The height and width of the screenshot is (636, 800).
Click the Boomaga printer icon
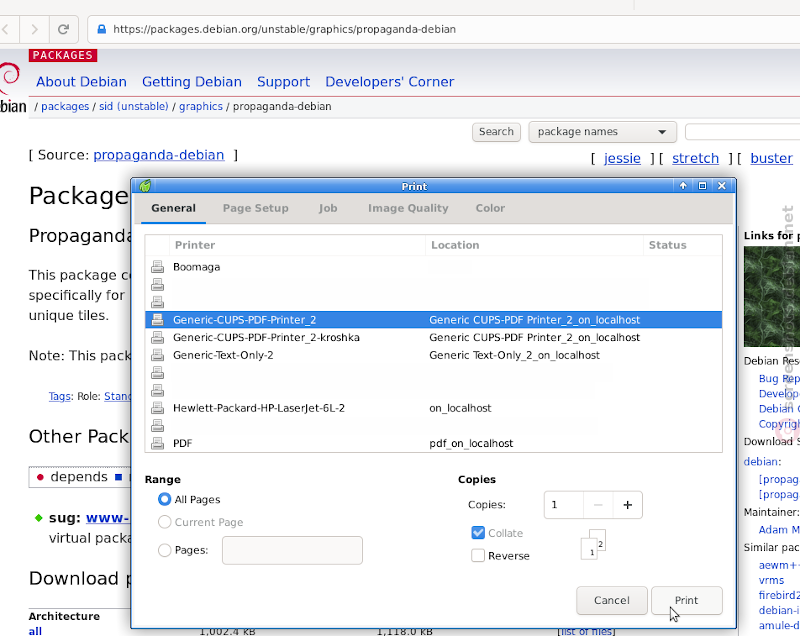[158, 267]
